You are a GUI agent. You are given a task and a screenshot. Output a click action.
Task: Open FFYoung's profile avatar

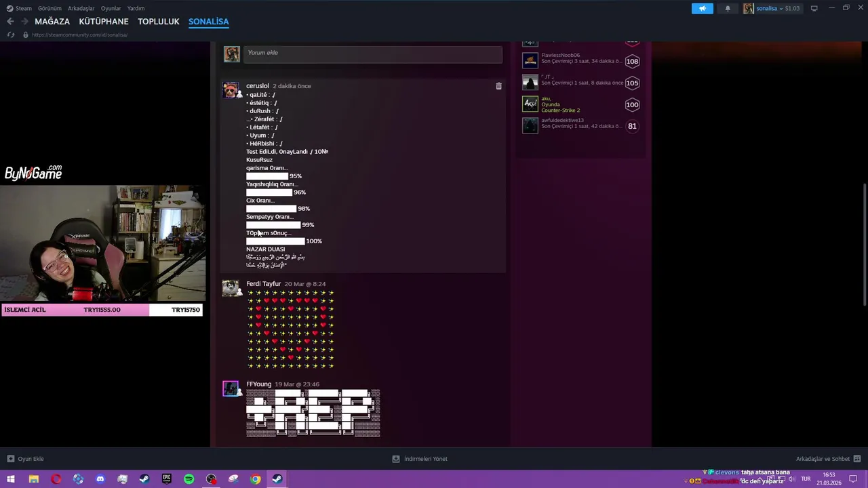[x=231, y=388]
